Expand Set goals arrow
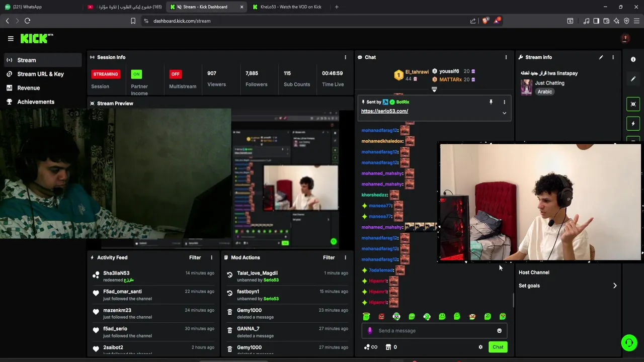 615,286
